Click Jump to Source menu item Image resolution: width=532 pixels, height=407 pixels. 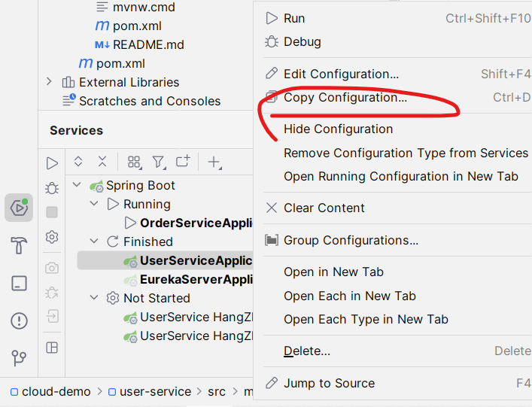329,383
